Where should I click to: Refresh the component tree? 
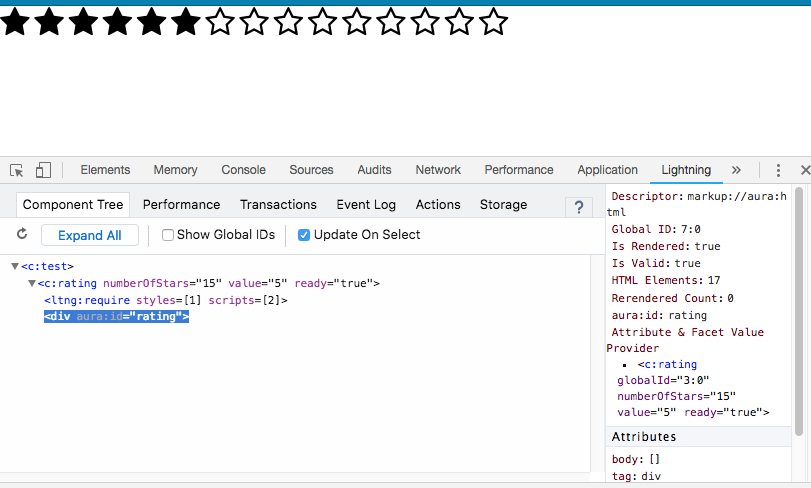point(22,234)
